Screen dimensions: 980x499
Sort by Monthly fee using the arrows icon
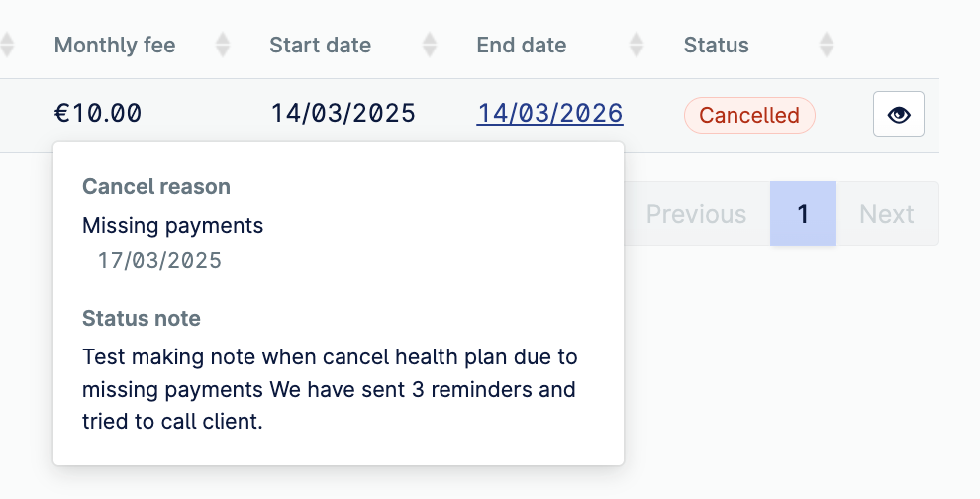pyautogui.click(x=223, y=45)
